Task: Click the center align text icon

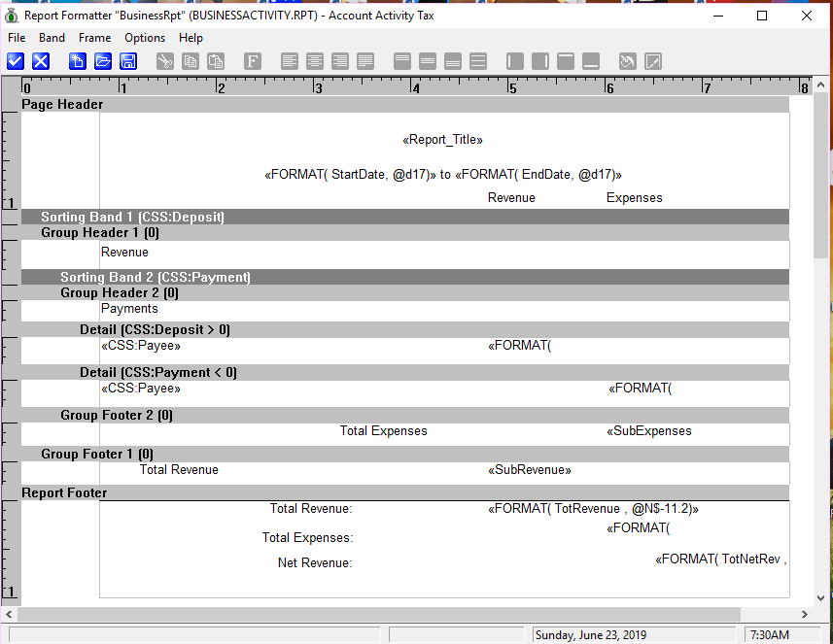Action: pos(315,61)
